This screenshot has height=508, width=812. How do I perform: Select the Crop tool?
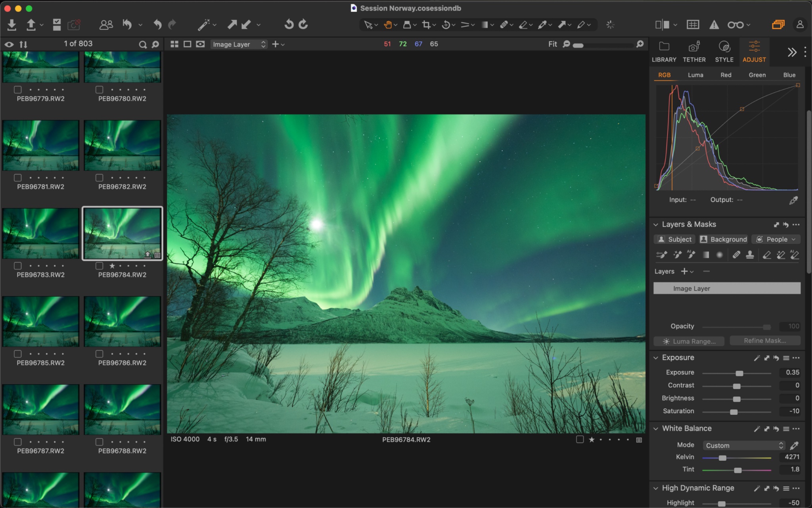pyautogui.click(x=426, y=25)
